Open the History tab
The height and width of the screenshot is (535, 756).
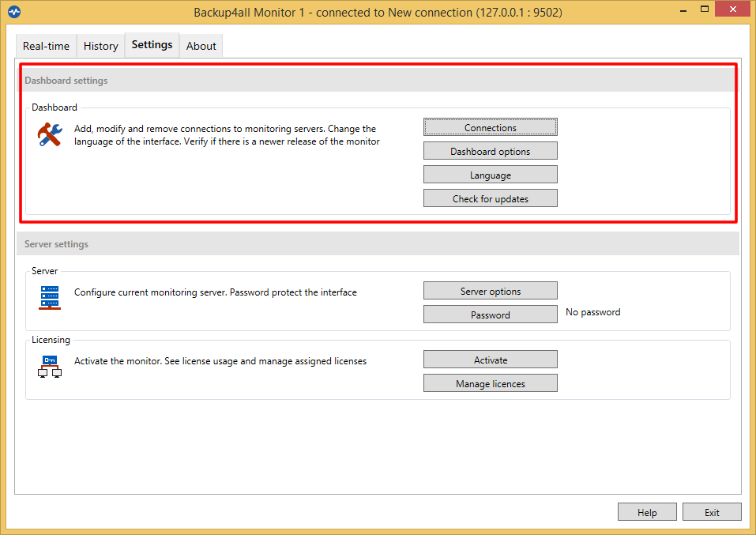pyautogui.click(x=101, y=46)
